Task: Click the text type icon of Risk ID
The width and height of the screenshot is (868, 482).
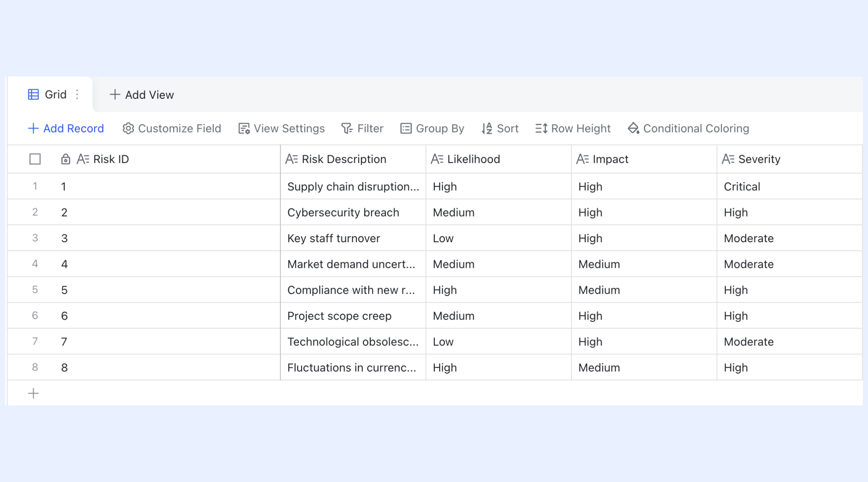Action: tap(83, 159)
